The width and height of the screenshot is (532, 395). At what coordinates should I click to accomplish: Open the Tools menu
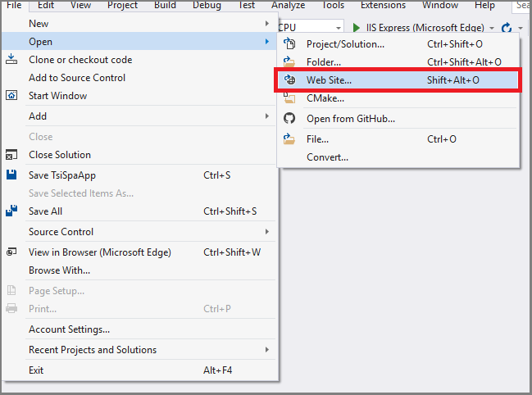[333, 5]
